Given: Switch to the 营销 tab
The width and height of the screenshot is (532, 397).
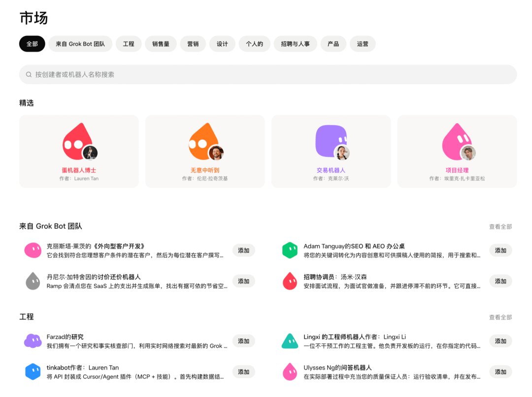Looking at the screenshot, I should 193,44.
